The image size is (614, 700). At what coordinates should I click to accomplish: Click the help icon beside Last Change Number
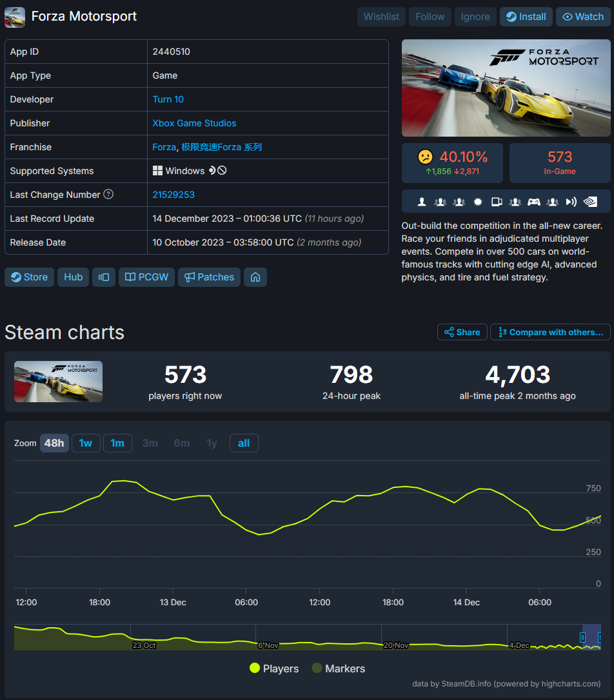coord(108,194)
